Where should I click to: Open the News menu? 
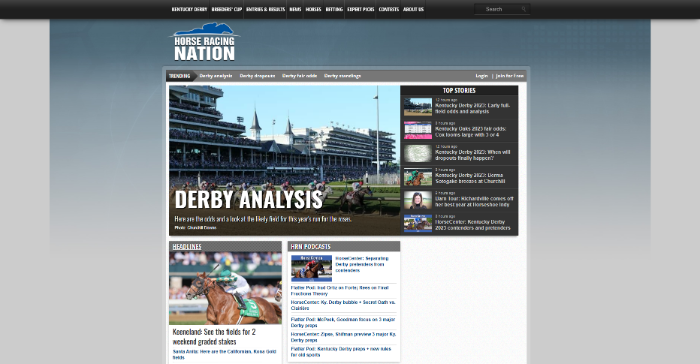pyautogui.click(x=295, y=9)
